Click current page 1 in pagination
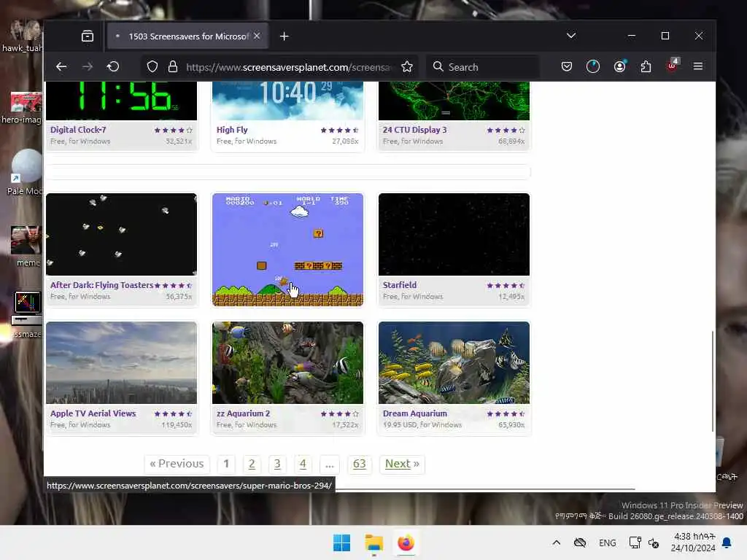Screen dimensions: 747x560 (226, 464)
